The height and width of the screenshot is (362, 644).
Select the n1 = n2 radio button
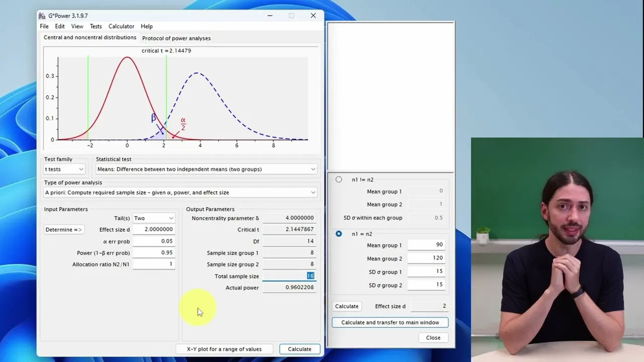coord(339,234)
